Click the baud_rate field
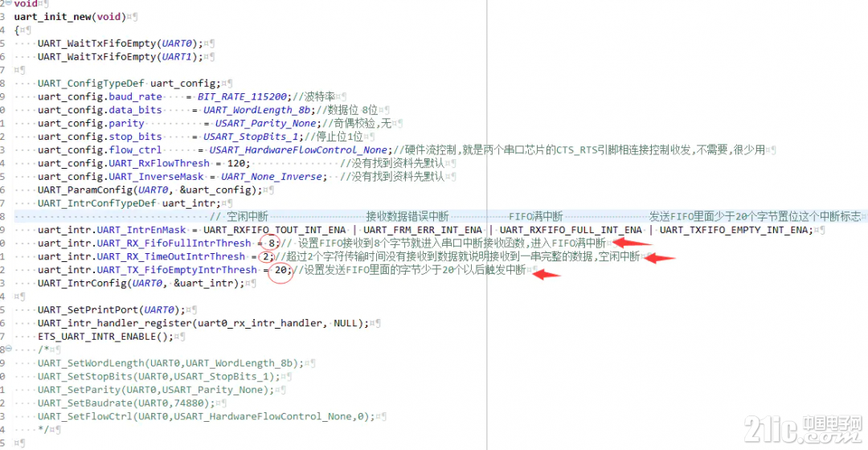The image size is (868, 450). pos(135,96)
